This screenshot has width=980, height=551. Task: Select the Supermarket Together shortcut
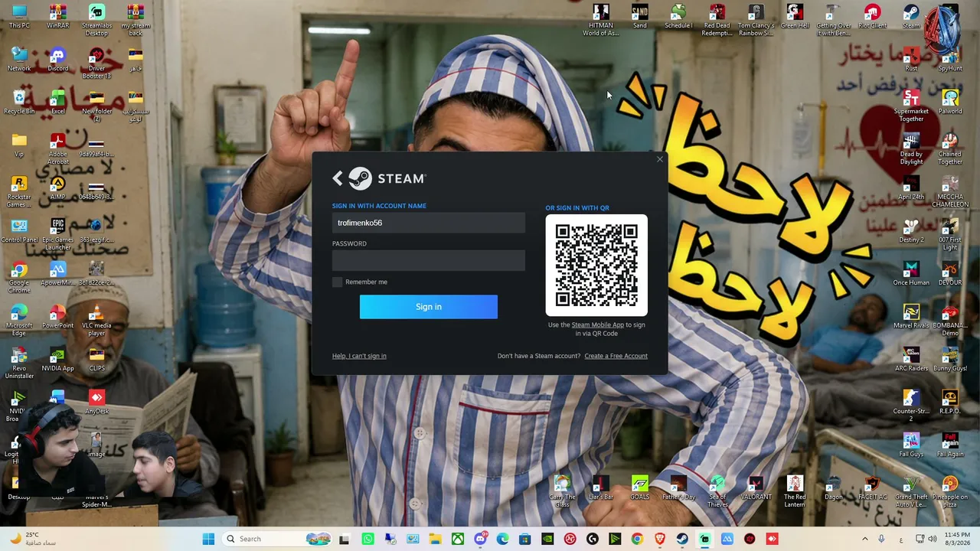[911, 106]
